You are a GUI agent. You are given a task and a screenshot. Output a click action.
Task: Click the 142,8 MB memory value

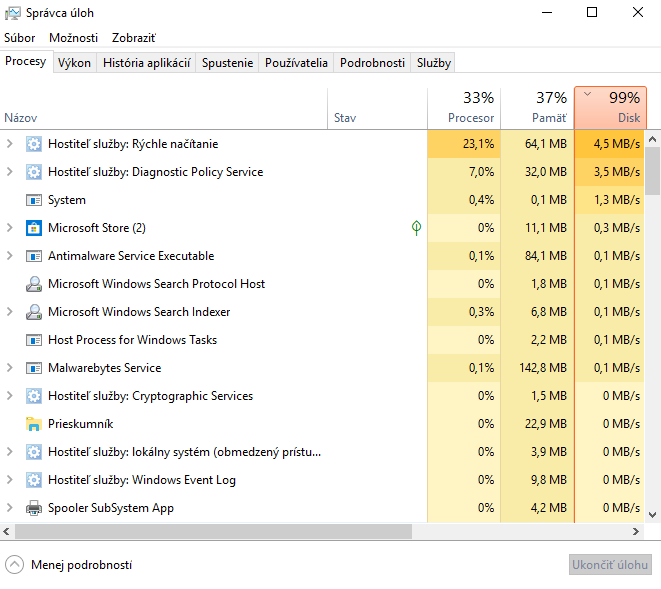tap(543, 368)
